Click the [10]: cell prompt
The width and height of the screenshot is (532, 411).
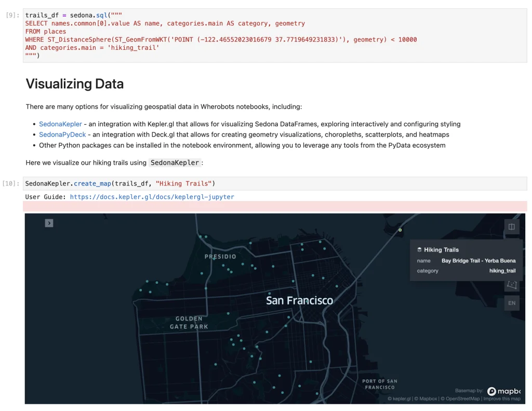(11, 183)
